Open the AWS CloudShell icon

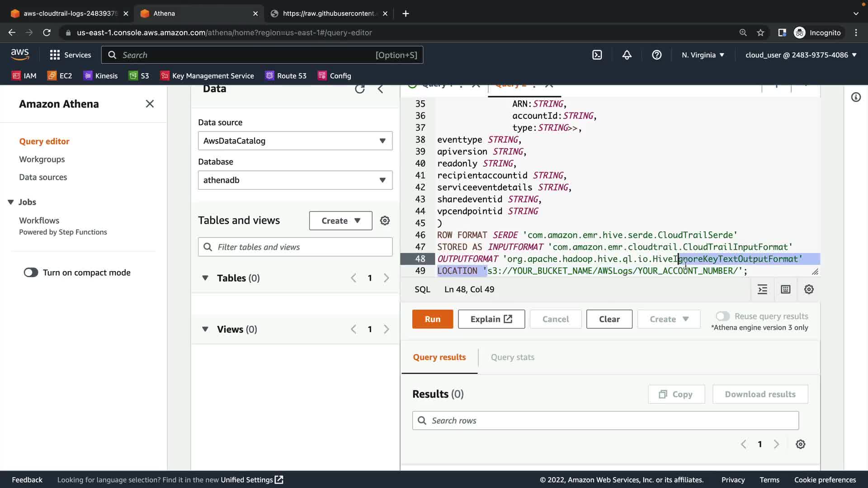597,55
